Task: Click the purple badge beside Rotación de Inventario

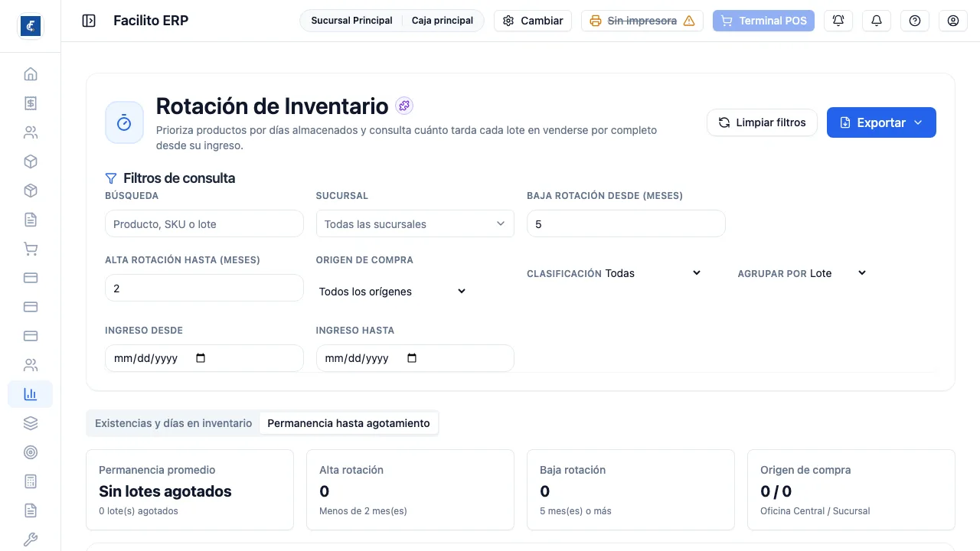Action: click(x=404, y=106)
